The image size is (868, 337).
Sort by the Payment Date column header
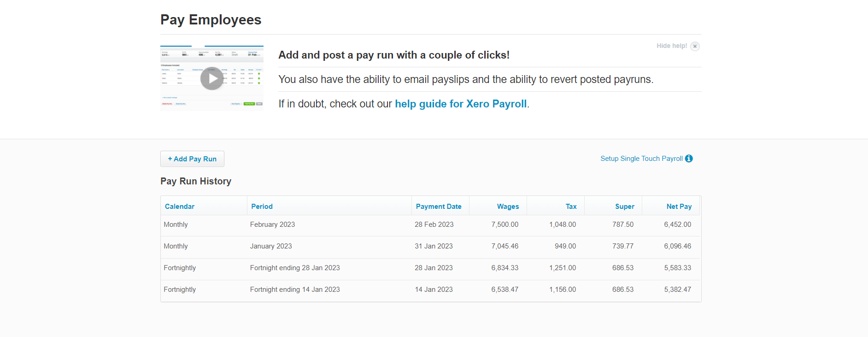438,207
